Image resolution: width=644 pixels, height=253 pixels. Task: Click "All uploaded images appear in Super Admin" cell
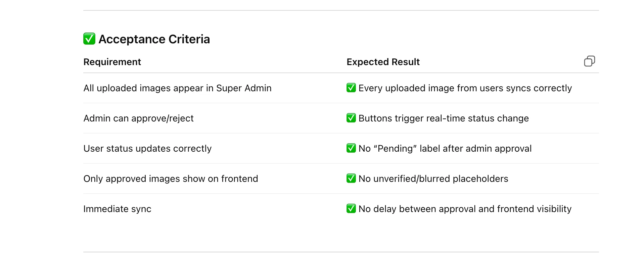click(x=177, y=88)
